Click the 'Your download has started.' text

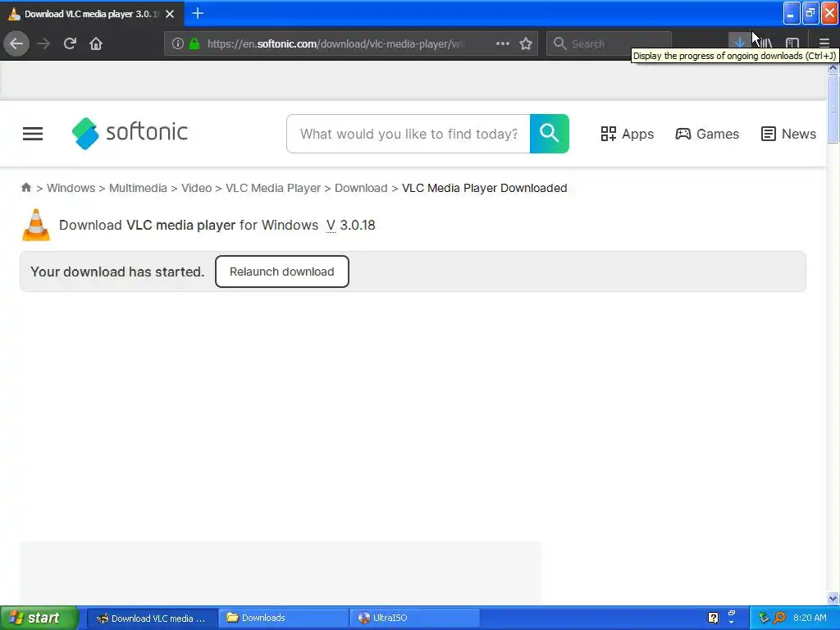pyautogui.click(x=117, y=272)
